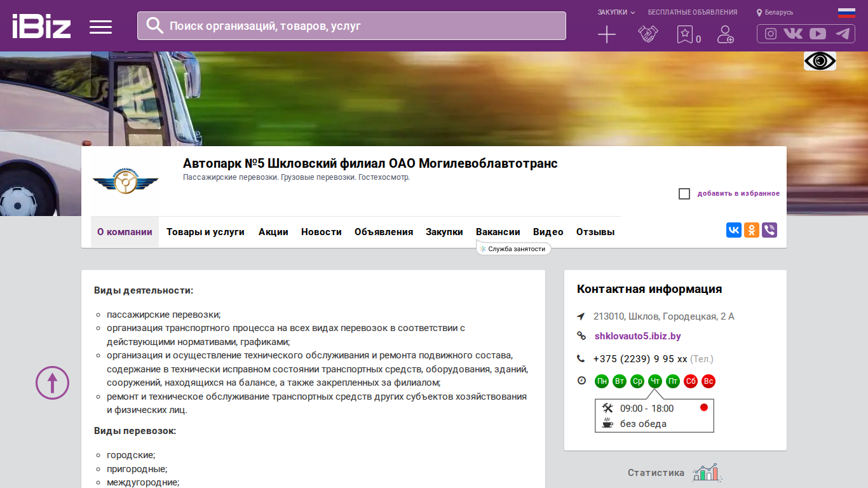This screenshot has height=488, width=868.
Task: Open the hamburger menu
Action: 100,27
